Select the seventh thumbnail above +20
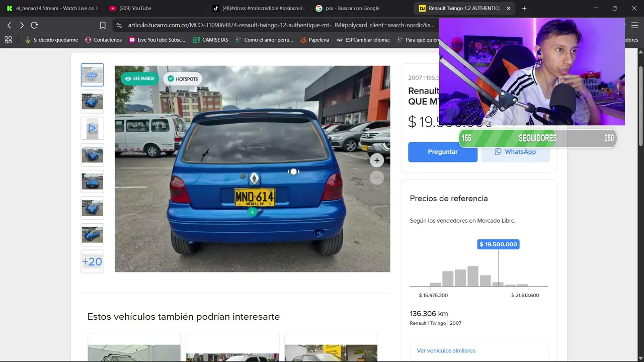This screenshot has width=644, height=362. pyautogui.click(x=92, y=235)
